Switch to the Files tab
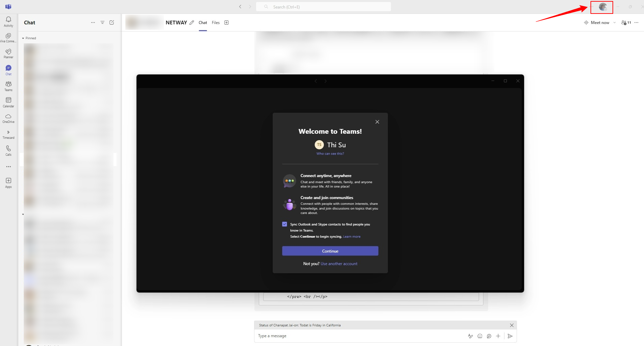Viewport: 644px width, 346px height. tap(216, 23)
